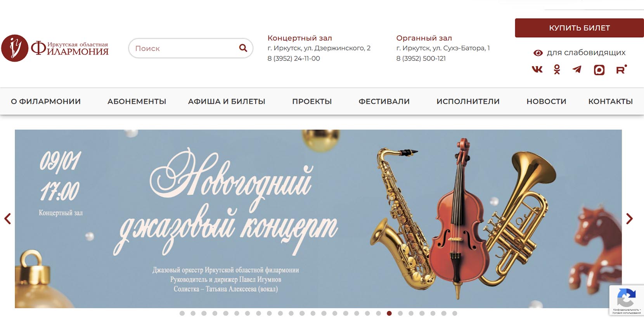Select the active dark red carousel dot
644x322 pixels.
pos(389,313)
